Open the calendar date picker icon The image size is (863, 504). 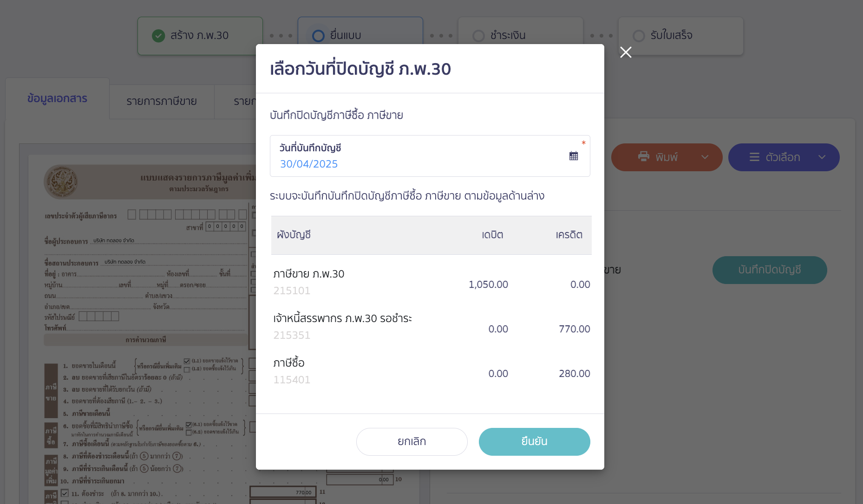(x=574, y=156)
